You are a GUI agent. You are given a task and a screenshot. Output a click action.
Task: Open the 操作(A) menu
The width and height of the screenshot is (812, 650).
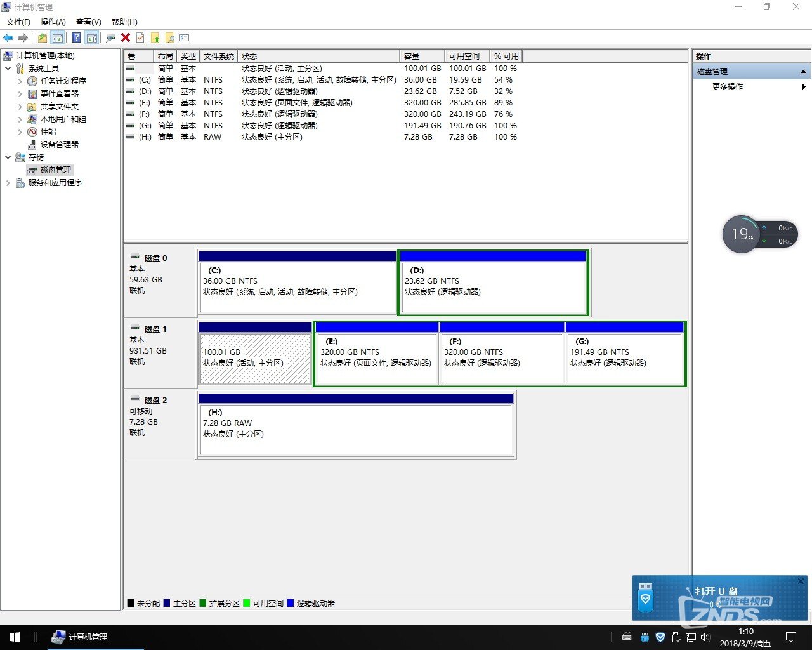point(53,22)
